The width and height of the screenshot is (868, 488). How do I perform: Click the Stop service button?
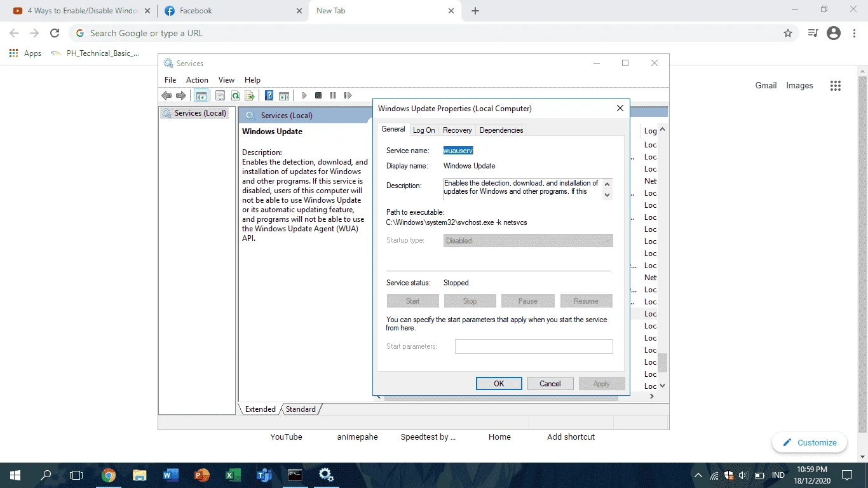point(470,301)
